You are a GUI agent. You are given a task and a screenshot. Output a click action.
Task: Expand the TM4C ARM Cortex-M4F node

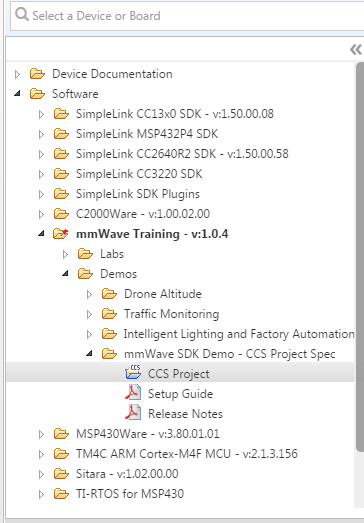pyautogui.click(x=41, y=454)
